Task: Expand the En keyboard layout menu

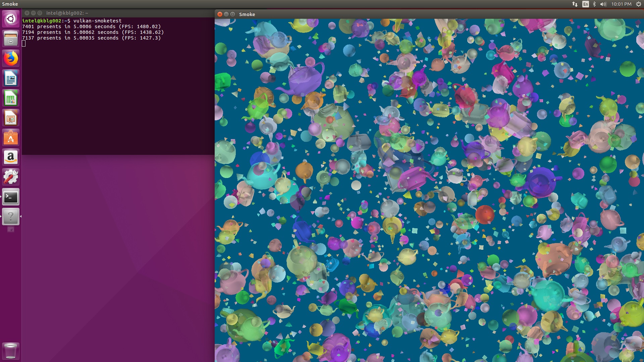Action: coord(586,4)
